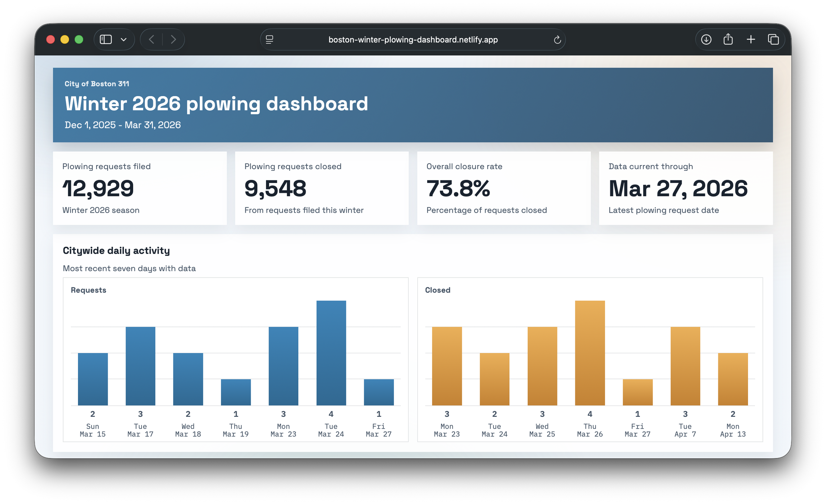Reload the page with the refresh icon

point(557,40)
